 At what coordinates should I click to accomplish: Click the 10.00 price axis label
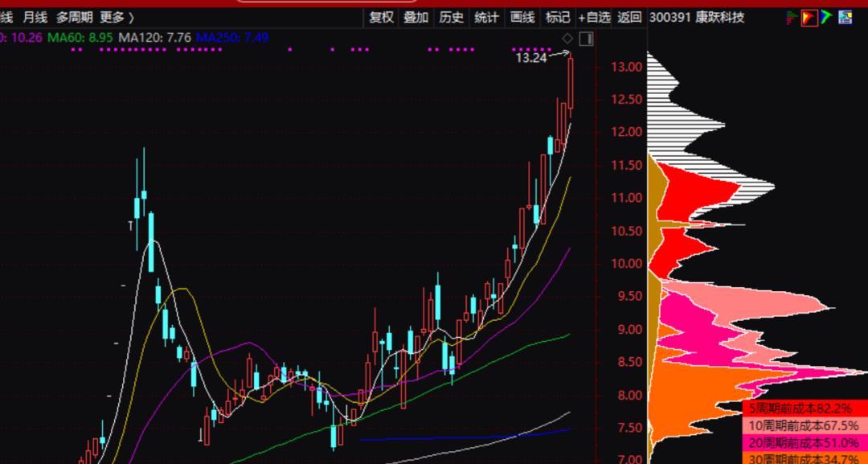627,264
